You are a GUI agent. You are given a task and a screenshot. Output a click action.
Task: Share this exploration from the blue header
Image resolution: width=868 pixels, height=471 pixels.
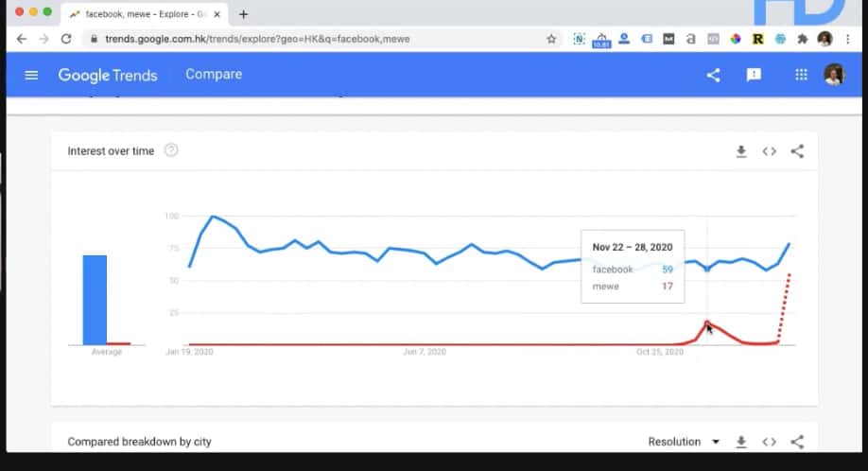pos(713,75)
